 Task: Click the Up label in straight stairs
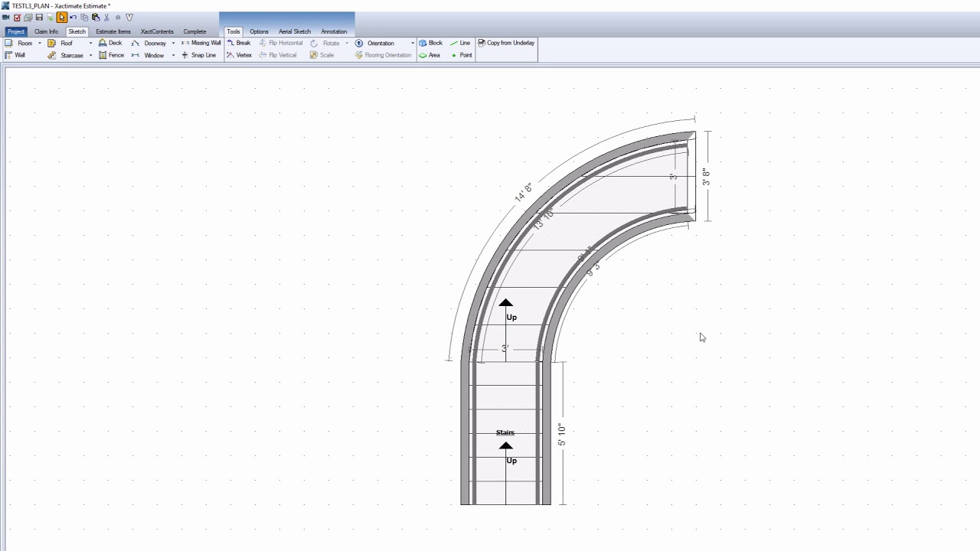pyautogui.click(x=511, y=461)
